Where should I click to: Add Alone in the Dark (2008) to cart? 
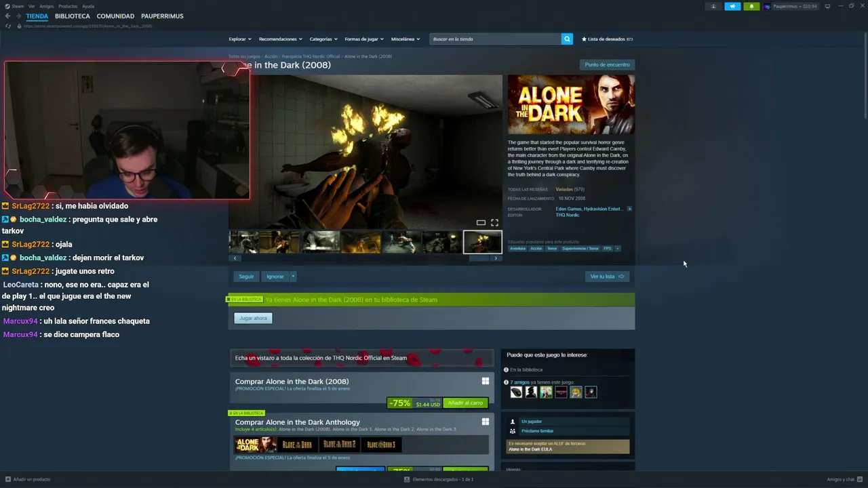tap(465, 403)
